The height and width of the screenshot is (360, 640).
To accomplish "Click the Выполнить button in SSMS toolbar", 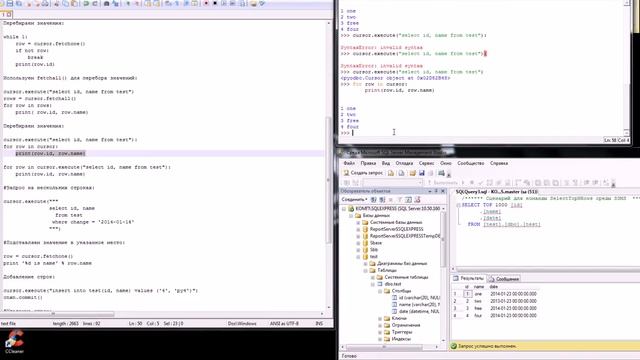I will (442, 182).
